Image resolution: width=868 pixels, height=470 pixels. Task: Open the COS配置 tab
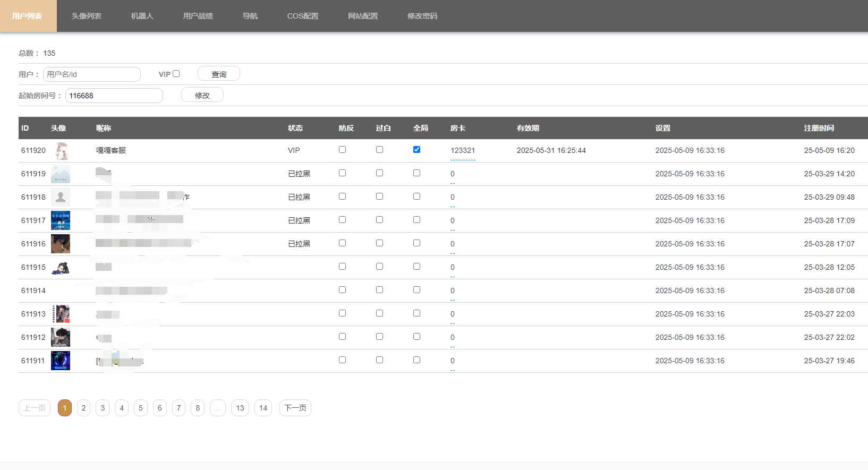point(303,16)
